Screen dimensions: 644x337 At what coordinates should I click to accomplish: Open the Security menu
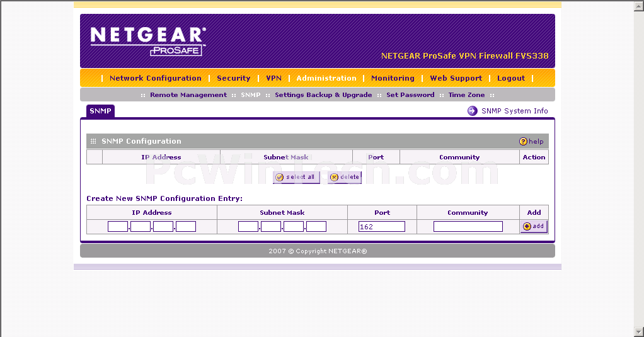click(x=233, y=78)
